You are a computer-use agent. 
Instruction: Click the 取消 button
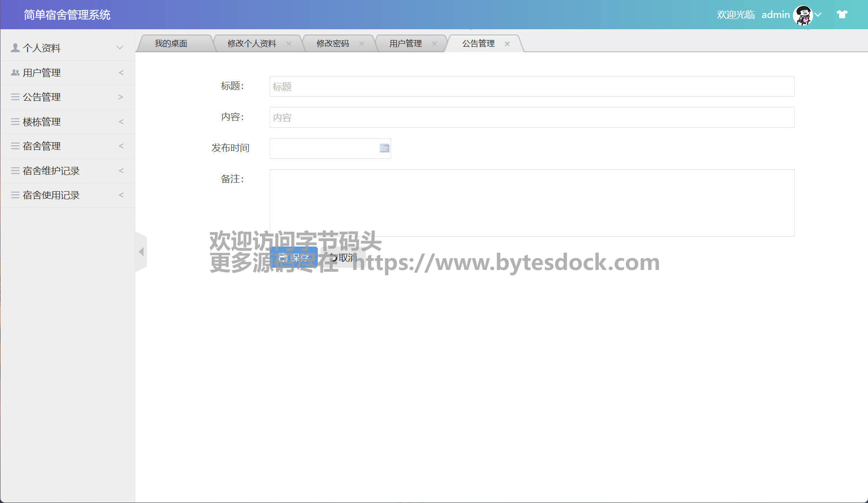coord(343,257)
